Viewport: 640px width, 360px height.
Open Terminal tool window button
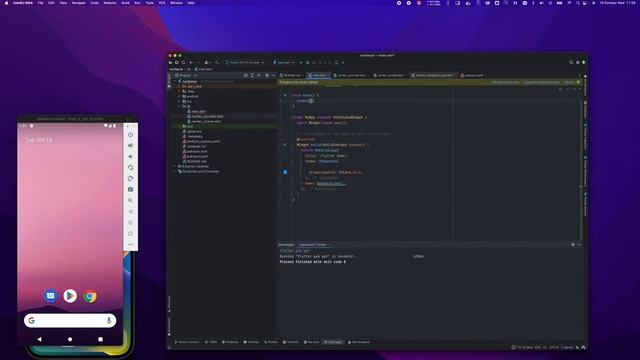(x=251, y=342)
